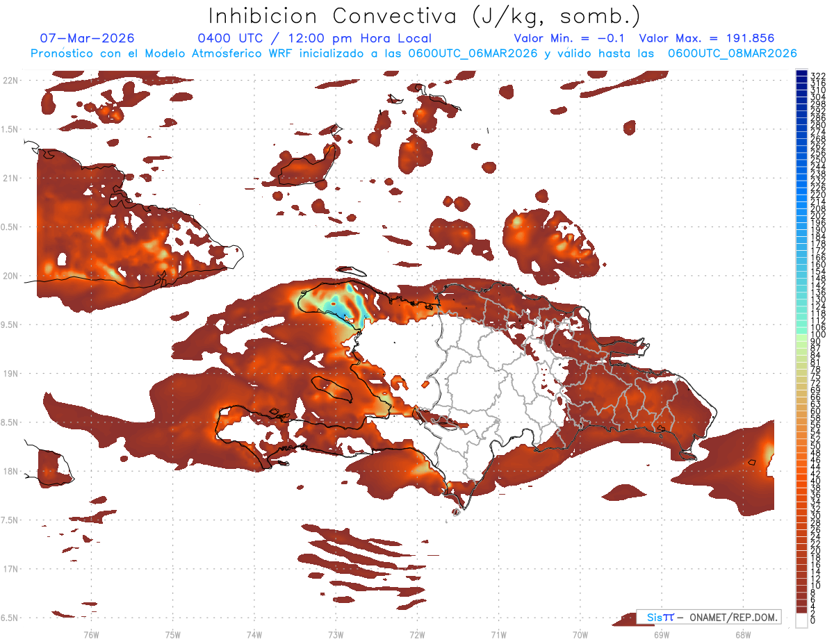Click the 'Pronostico con el Modelo Atmosferico WRF' line
834x644 pixels.
point(414,53)
